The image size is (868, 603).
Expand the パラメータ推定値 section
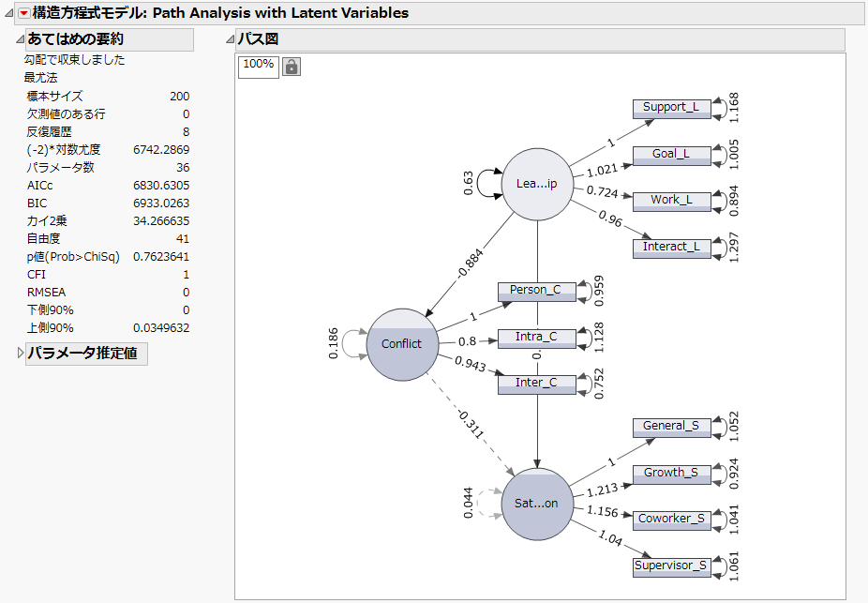(x=21, y=353)
